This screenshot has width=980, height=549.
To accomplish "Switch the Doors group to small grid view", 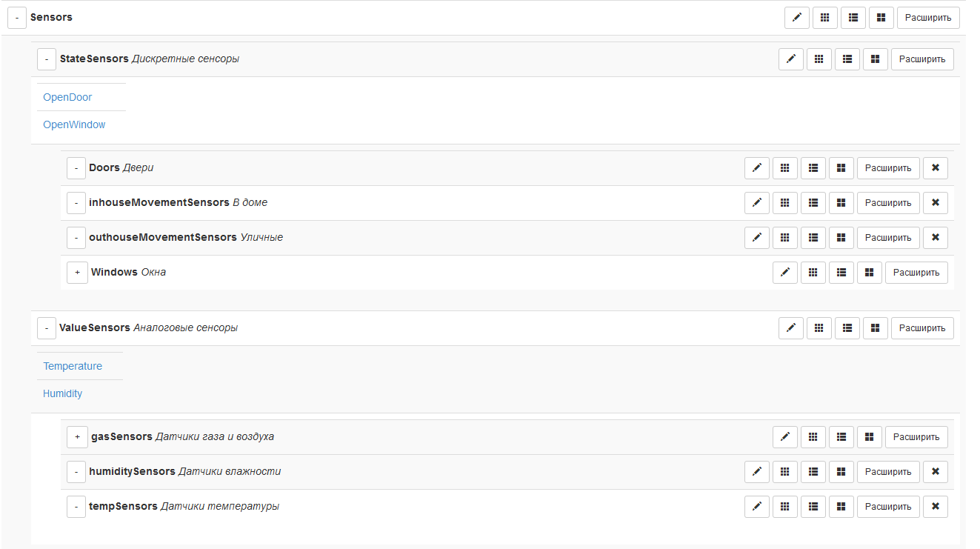I will [784, 168].
